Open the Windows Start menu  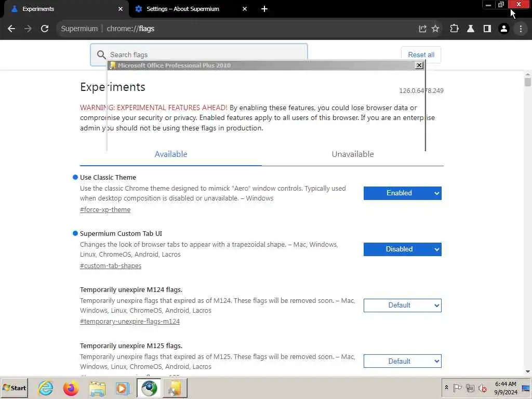click(14, 388)
